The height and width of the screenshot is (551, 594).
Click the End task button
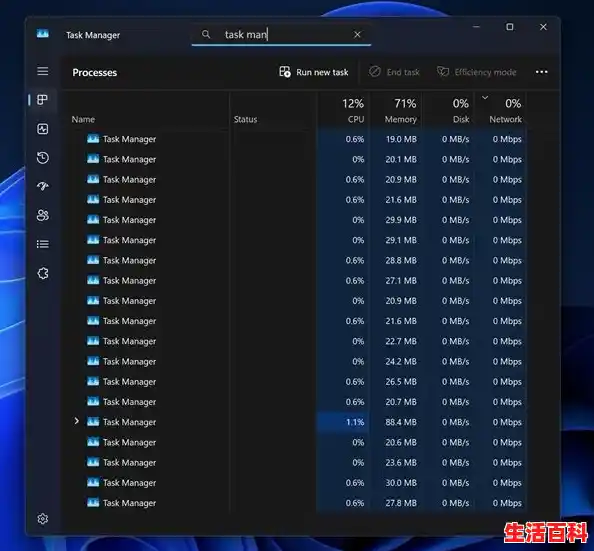[394, 72]
